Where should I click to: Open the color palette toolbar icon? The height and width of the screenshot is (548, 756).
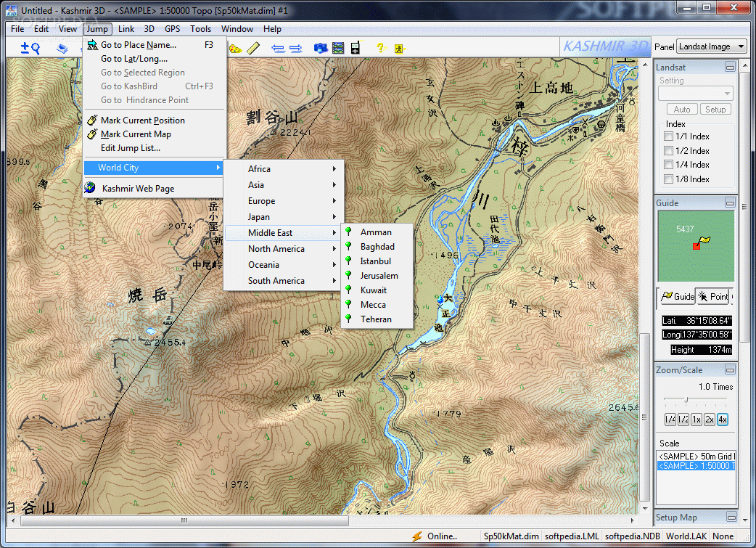235,48
